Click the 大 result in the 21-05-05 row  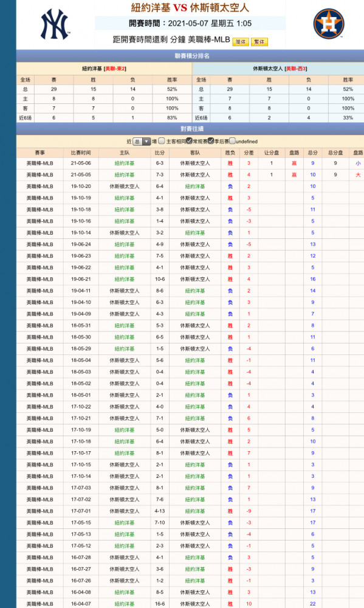tap(358, 175)
